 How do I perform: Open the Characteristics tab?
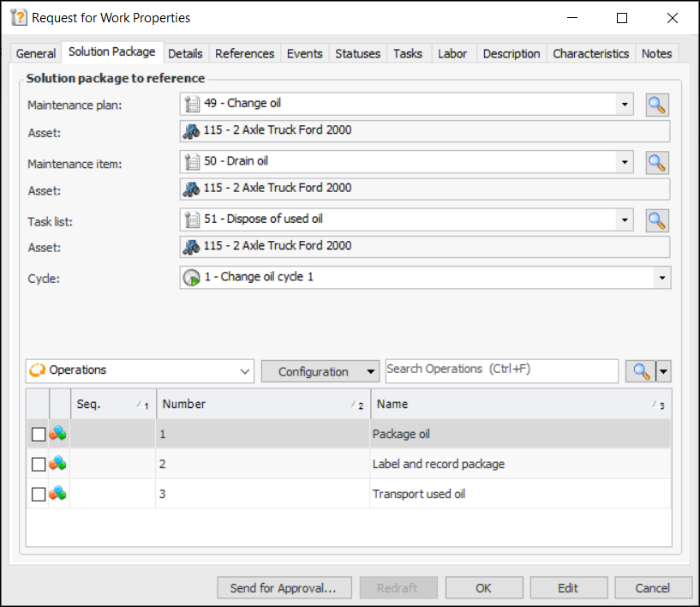point(590,54)
